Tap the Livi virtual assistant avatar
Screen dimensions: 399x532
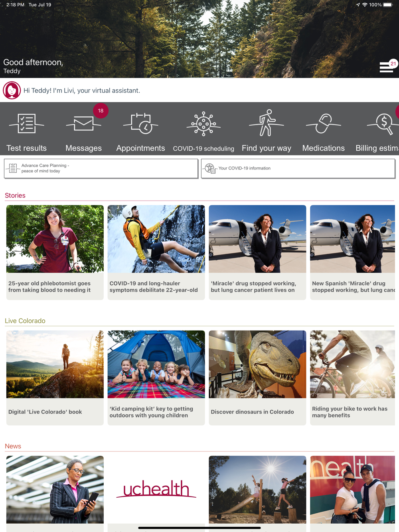pyautogui.click(x=12, y=91)
